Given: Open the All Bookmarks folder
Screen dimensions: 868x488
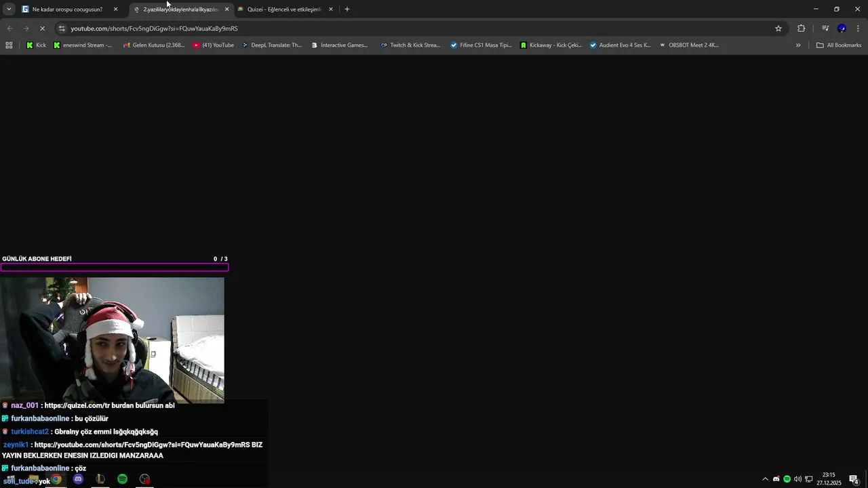Looking at the screenshot, I should (x=839, y=45).
